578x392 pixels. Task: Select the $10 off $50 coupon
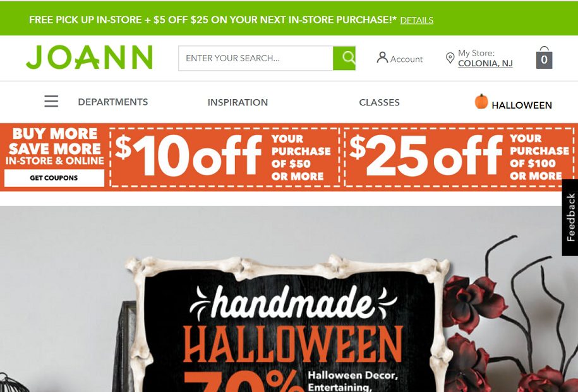(224, 157)
